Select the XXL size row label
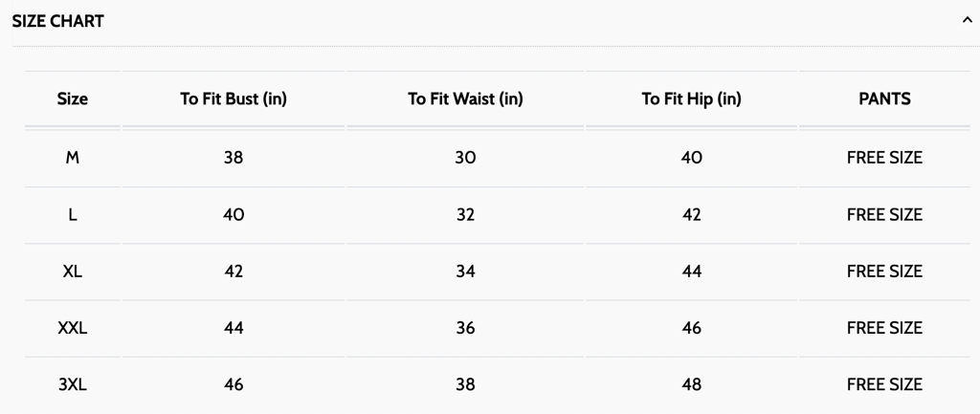This screenshot has height=414, width=980. click(73, 328)
